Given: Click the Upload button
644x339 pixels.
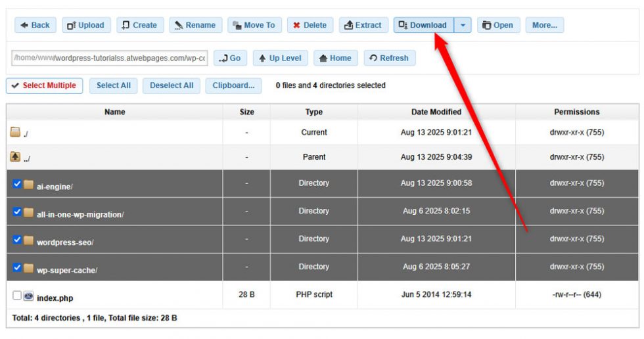Looking at the screenshot, I should (86, 25).
